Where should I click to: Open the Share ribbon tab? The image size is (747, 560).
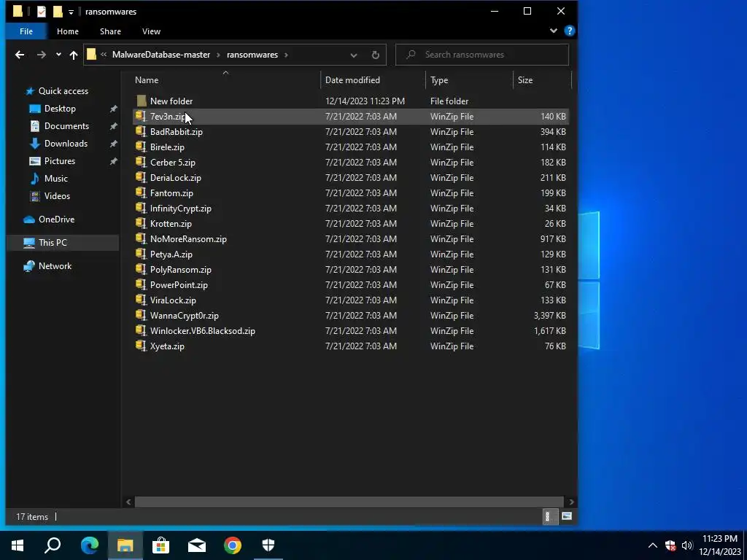pos(110,31)
